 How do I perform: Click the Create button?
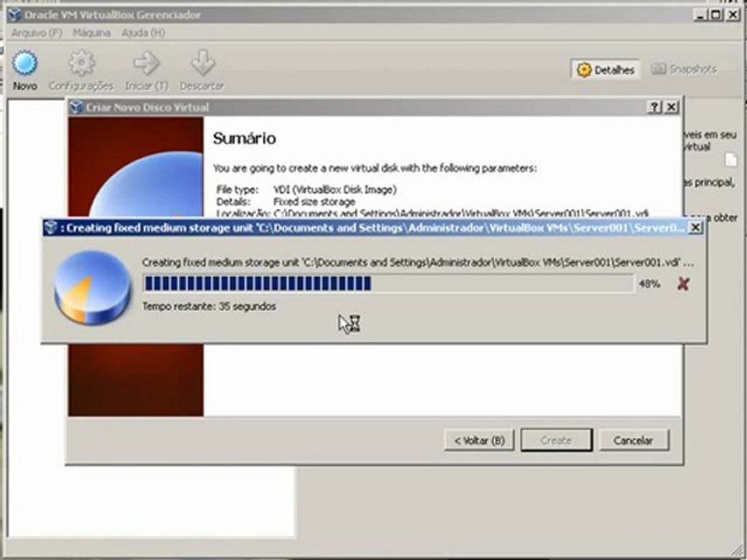tap(556, 440)
